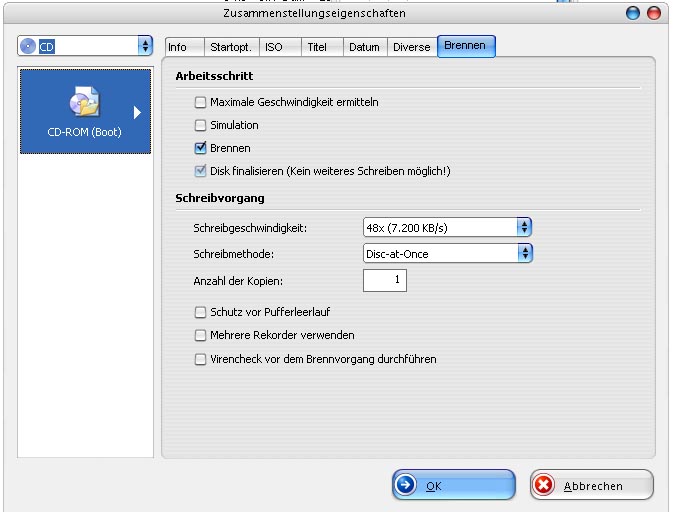Click the arrow beside CD-ROM (Boot)
This screenshot has width=674, height=512.
coord(137,113)
